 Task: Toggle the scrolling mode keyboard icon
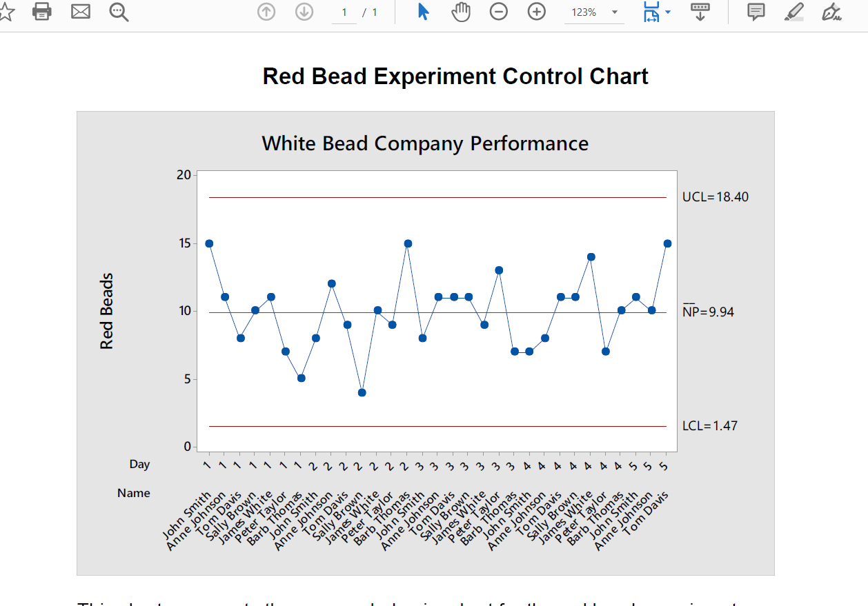click(700, 12)
